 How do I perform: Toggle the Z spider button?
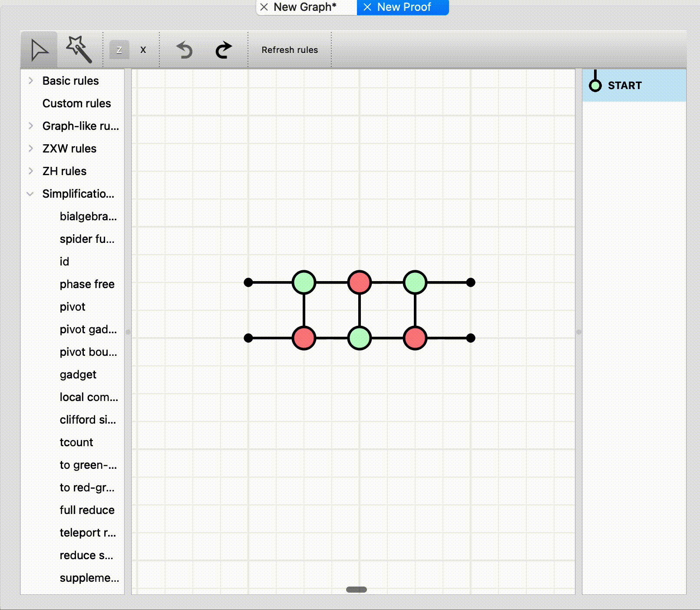(119, 50)
